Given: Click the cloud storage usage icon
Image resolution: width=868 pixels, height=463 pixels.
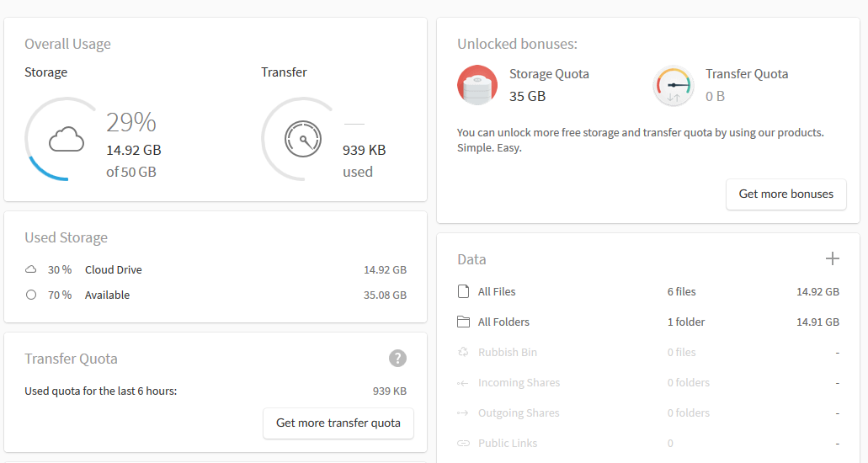Looking at the screenshot, I should 67,139.
